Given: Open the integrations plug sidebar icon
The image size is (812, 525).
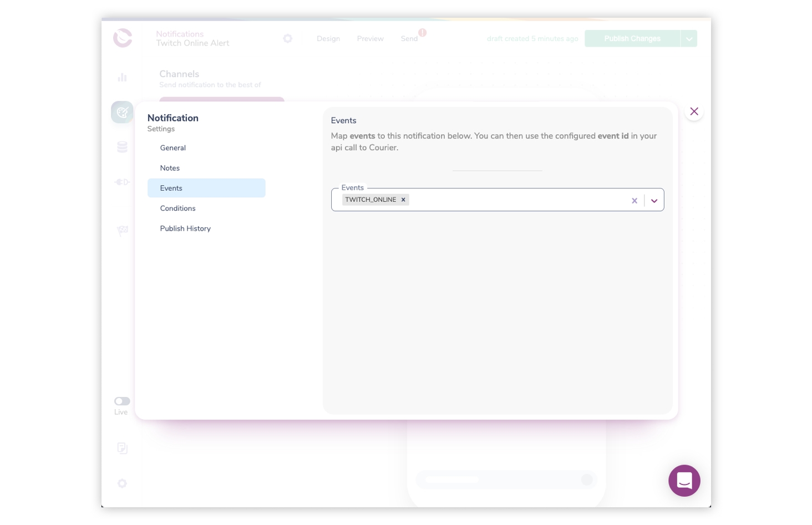Looking at the screenshot, I should click(x=122, y=182).
